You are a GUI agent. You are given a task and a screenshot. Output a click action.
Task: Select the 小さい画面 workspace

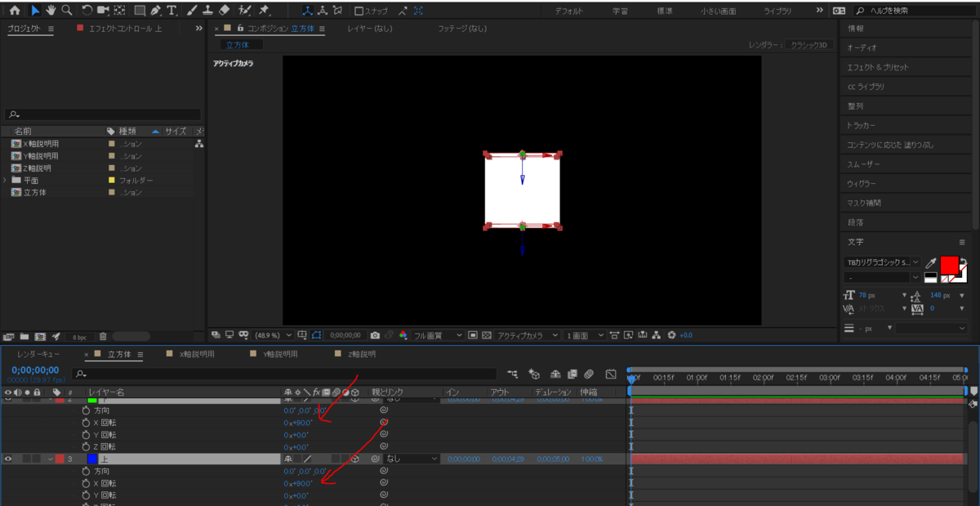pyautogui.click(x=718, y=11)
